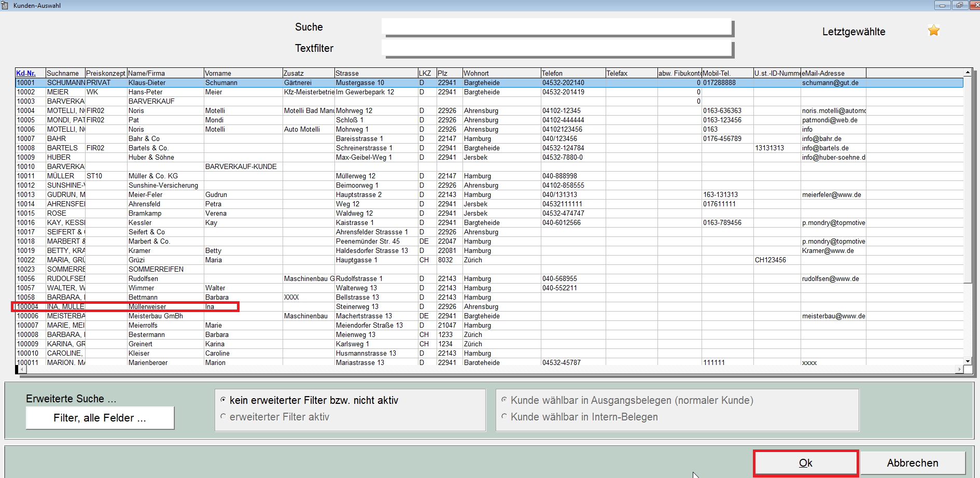Click the LKZ column header
This screenshot has height=478, width=980.
427,73
